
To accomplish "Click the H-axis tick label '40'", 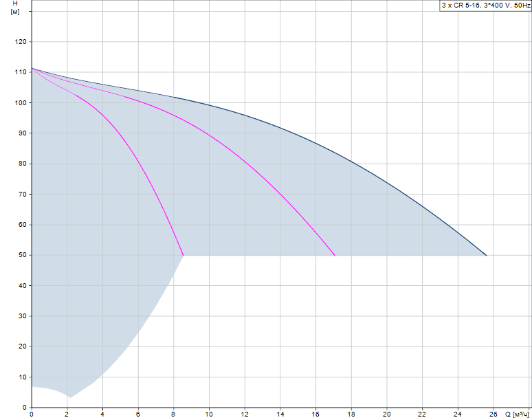I will pos(23,286).
